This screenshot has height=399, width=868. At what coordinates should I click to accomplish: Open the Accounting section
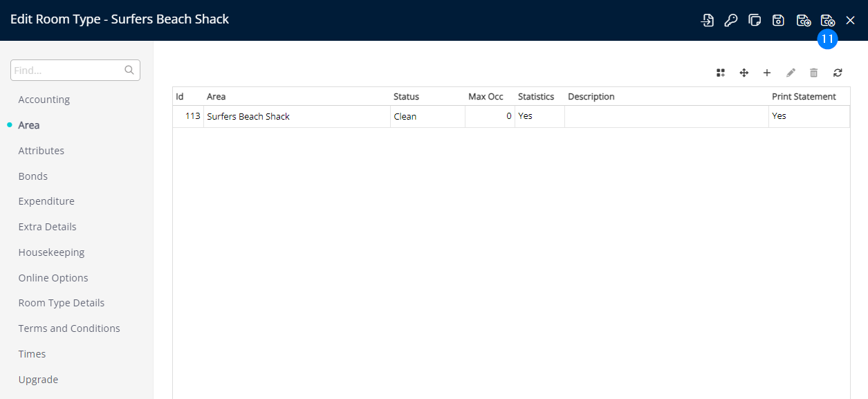click(44, 100)
